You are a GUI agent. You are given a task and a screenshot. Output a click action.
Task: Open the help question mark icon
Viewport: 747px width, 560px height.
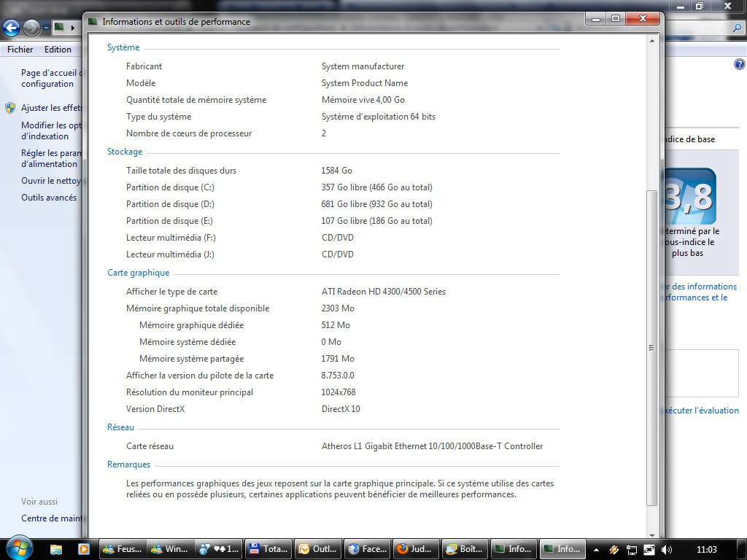click(x=740, y=64)
